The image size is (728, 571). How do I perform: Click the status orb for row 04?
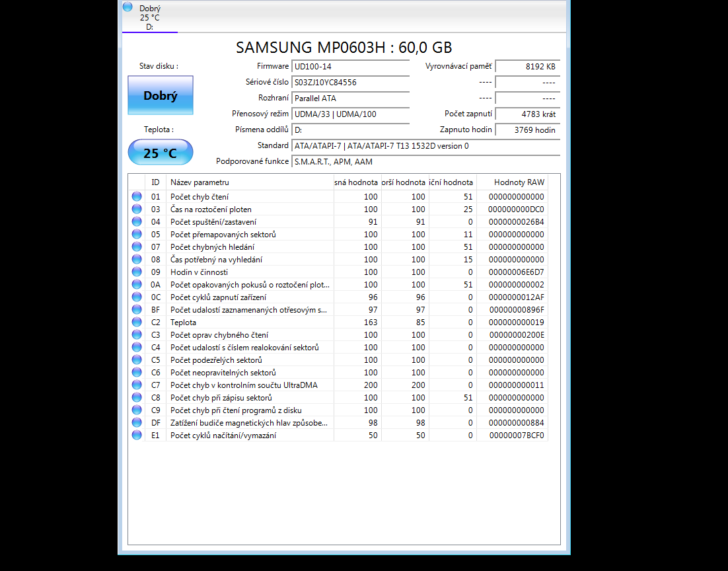point(137,221)
